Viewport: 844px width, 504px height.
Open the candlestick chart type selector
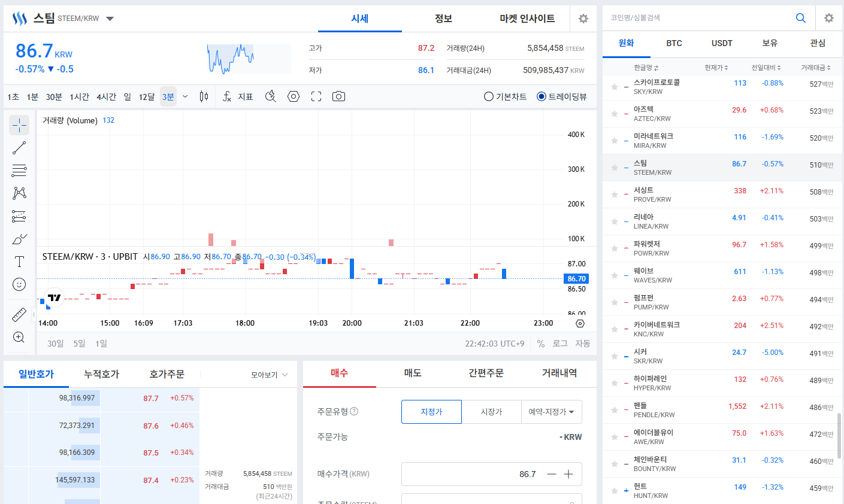204,96
